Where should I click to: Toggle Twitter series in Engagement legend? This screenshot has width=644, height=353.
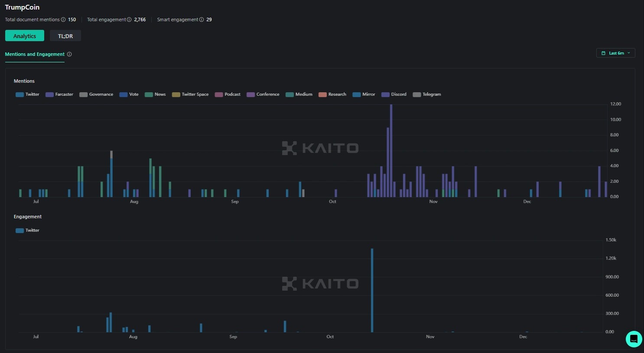click(28, 230)
